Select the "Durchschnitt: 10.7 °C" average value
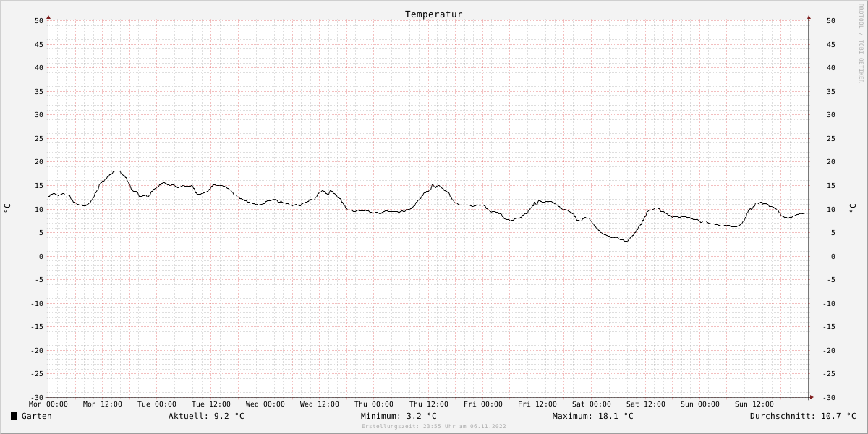 point(803,416)
